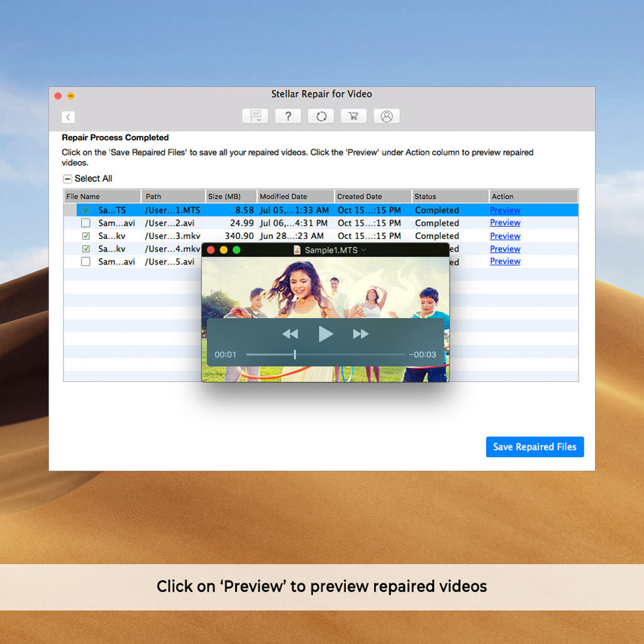
Task: Click the Sample1.MTS document icon in title bar
Action: pyautogui.click(x=297, y=250)
